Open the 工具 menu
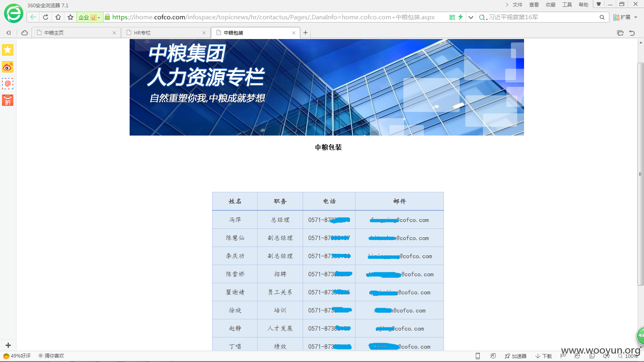The image size is (644, 362). 567,5
